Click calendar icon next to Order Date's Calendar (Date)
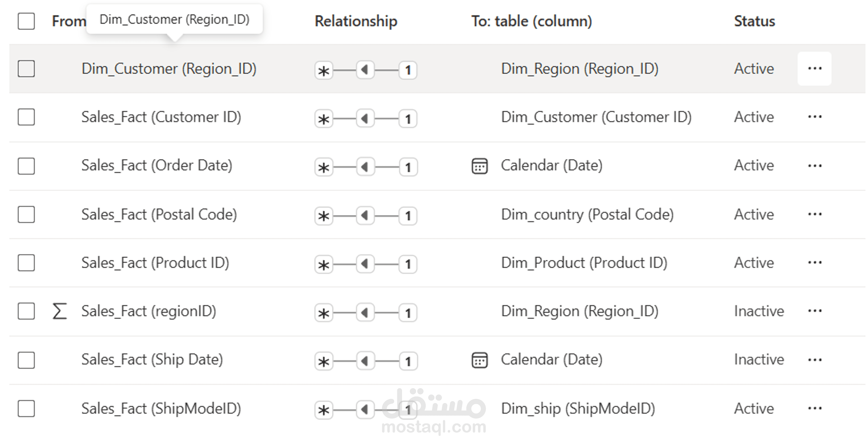868x445 pixels. pos(479,166)
